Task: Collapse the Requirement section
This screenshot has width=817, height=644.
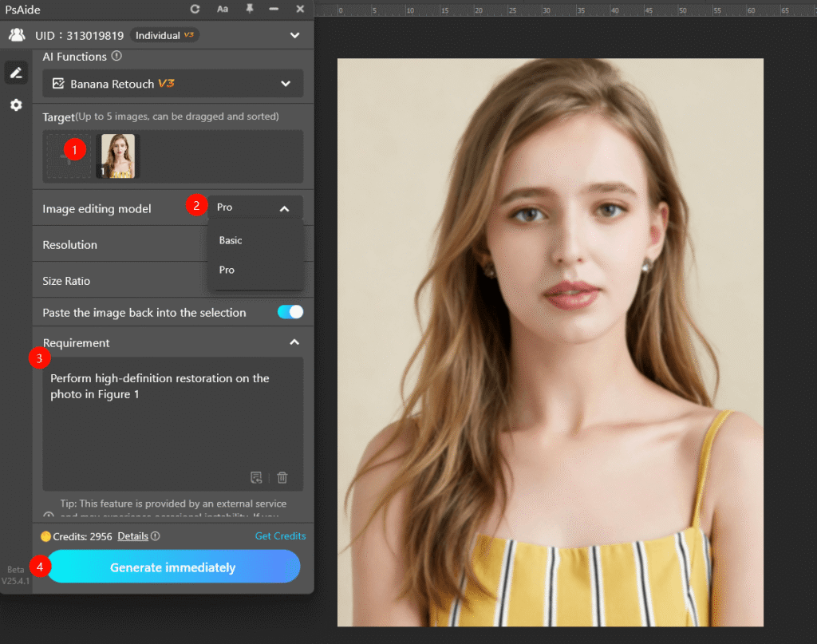Action: (x=294, y=342)
